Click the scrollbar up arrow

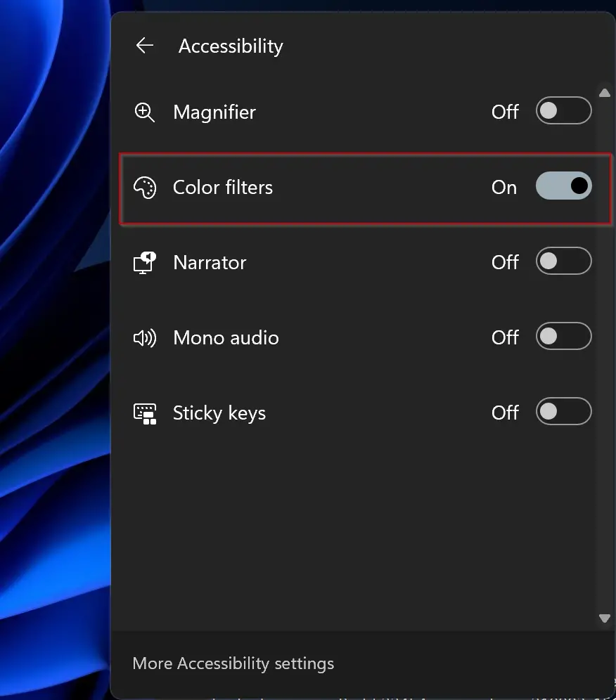(x=604, y=93)
